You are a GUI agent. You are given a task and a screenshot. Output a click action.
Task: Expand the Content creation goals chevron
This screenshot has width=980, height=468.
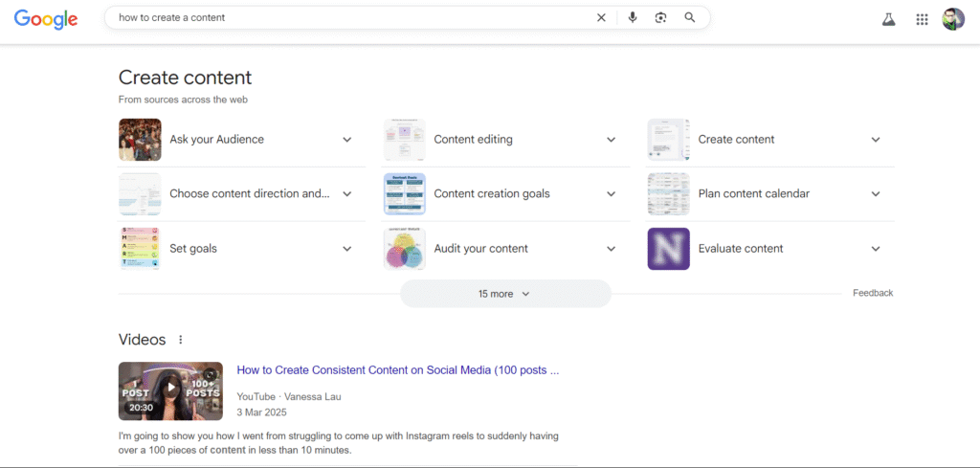tap(612, 193)
